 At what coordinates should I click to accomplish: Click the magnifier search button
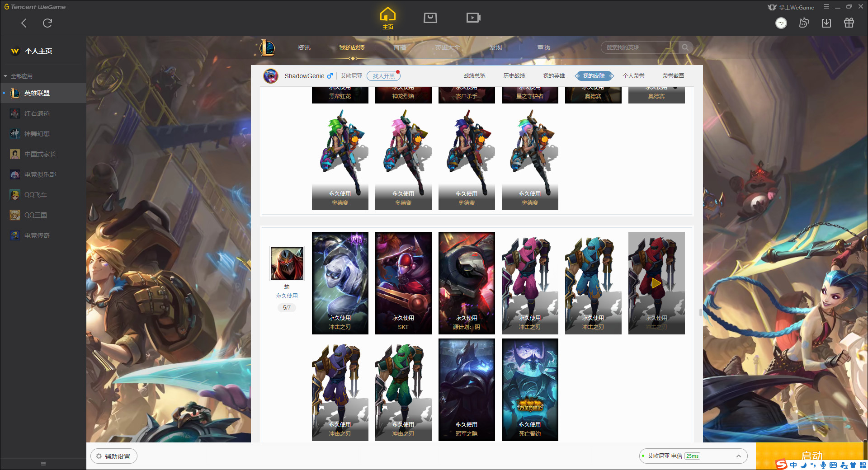tap(685, 47)
